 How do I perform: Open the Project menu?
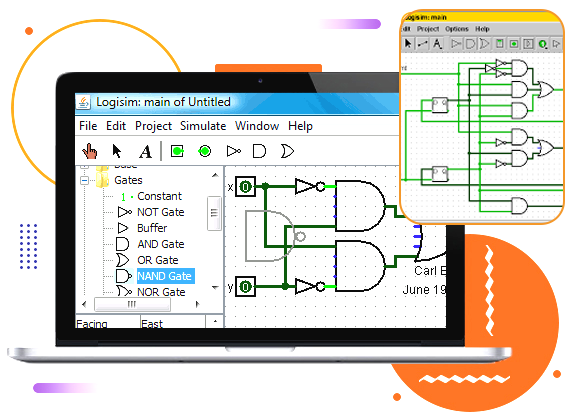pos(153,126)
